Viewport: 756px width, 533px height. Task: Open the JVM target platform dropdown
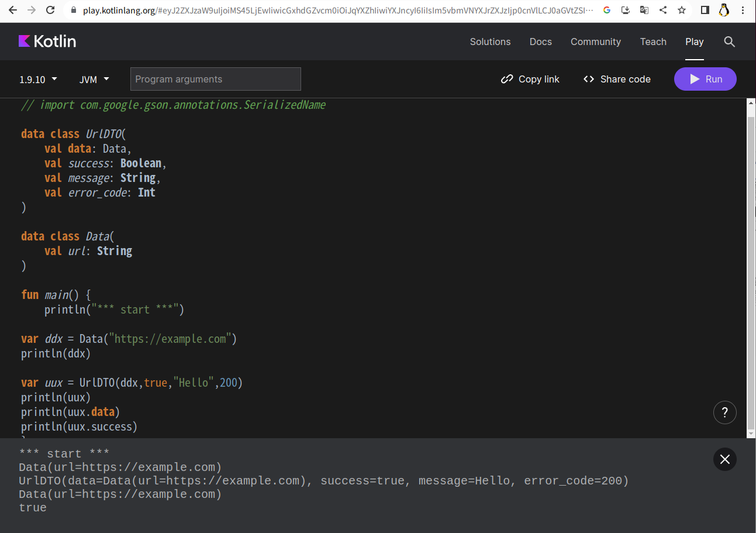(x=94, y=79)
